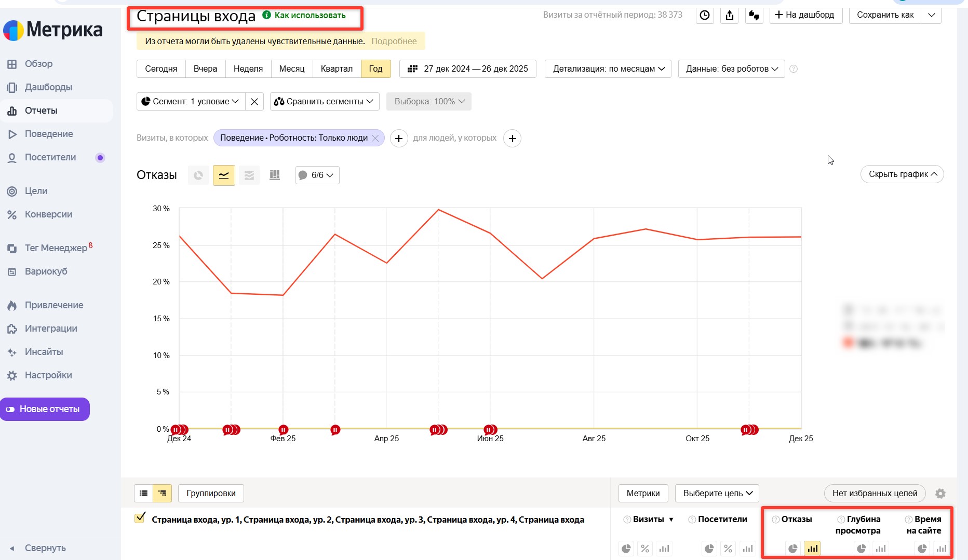Click highlighted bar chart icon under Отказы
Image resolution: width=968 pixels, height=560 pixels.
[x=812, y=549]
